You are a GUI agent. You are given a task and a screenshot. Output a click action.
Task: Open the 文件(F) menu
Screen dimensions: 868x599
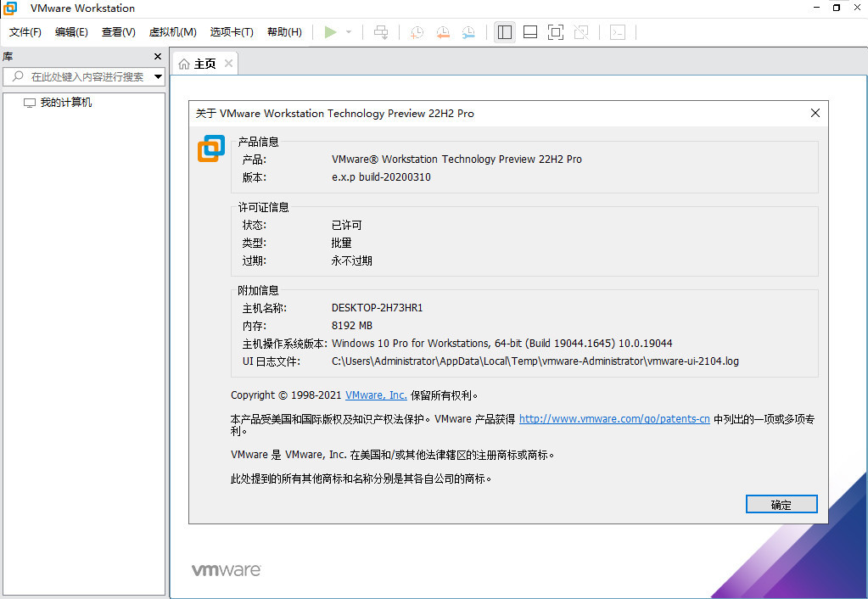click(x=25, y=32)
